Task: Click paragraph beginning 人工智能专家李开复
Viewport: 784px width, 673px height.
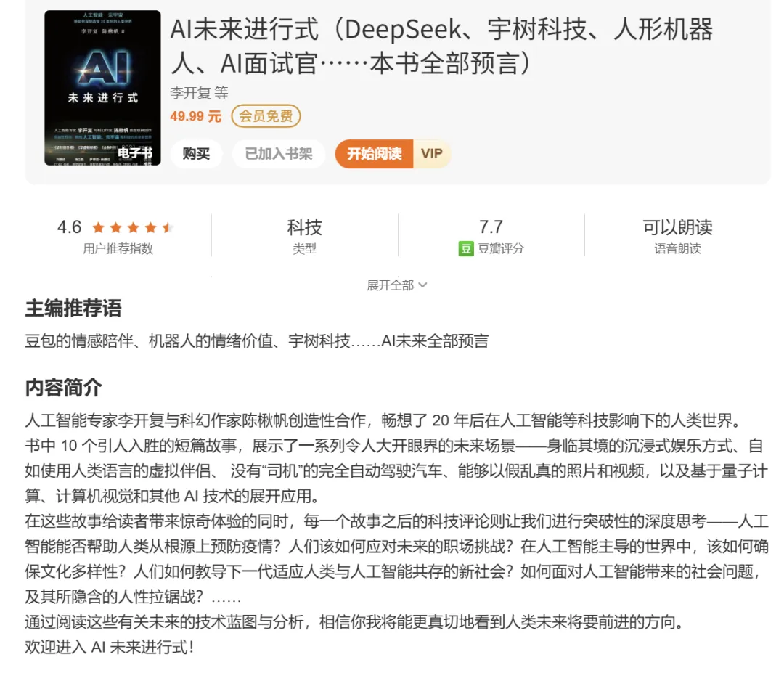Action: pos(383,420)
